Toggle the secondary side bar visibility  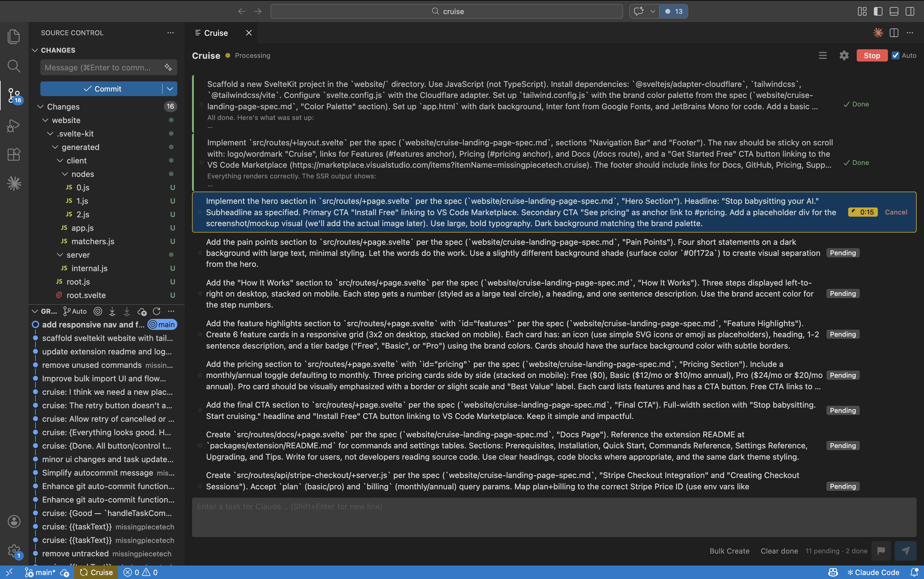pyautogui.click(x=910, y=11)
